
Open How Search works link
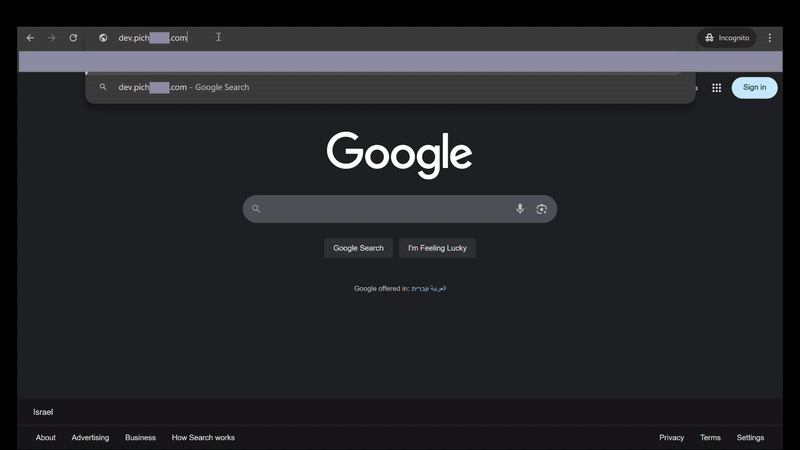coord(203,438)
